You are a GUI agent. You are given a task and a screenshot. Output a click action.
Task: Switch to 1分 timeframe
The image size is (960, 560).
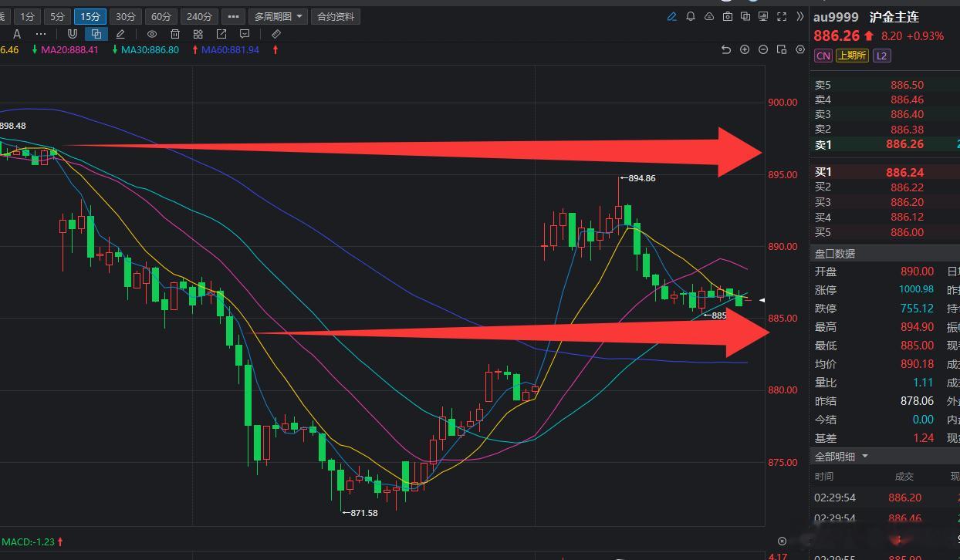(27, 16)
